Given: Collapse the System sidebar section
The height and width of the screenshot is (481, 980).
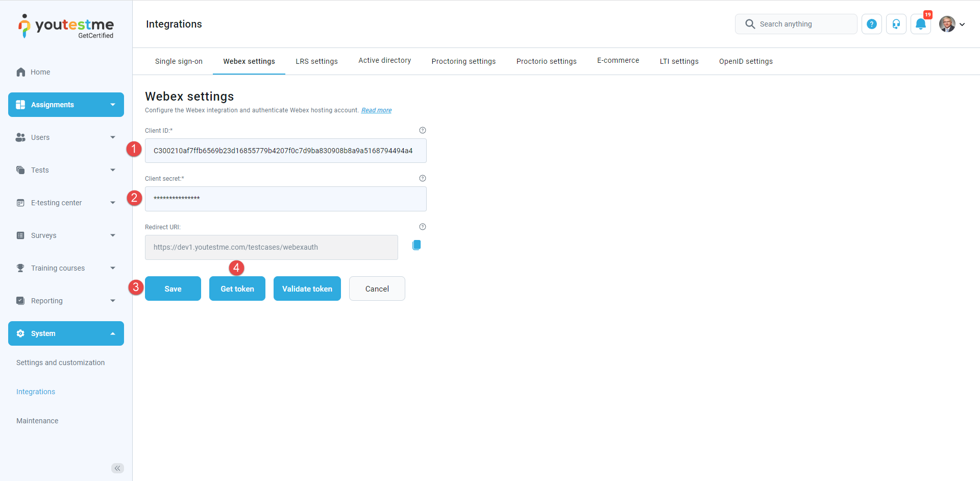Looking at the screenshot, I should (x=66, y=333).
